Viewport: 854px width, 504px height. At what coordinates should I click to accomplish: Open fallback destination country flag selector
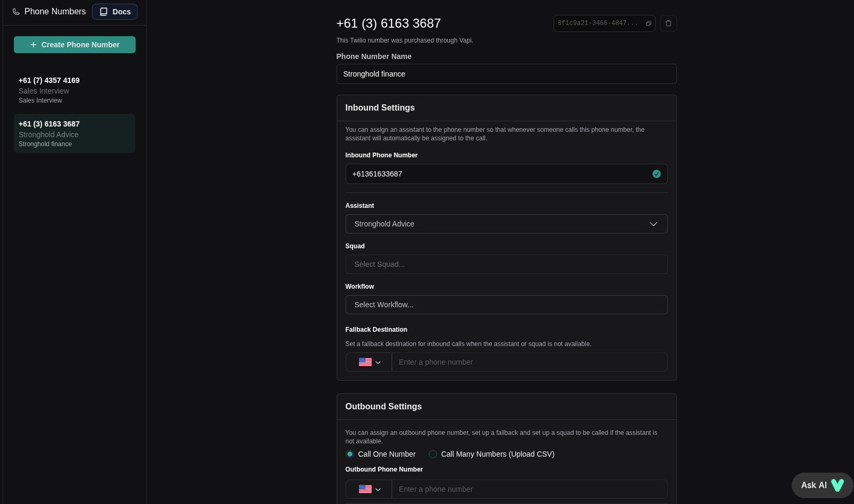(x=369, y=362)
